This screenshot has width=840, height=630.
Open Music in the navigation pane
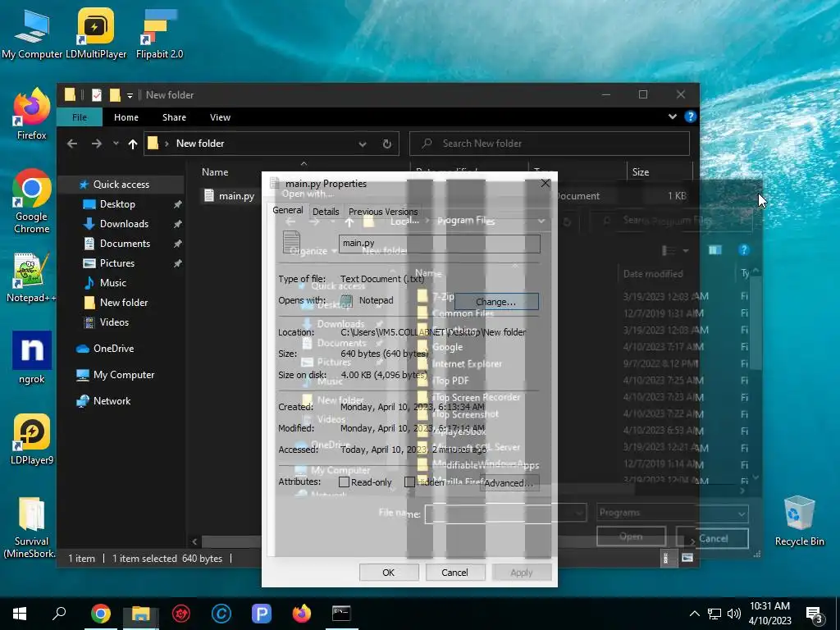[x=113, y=283]
